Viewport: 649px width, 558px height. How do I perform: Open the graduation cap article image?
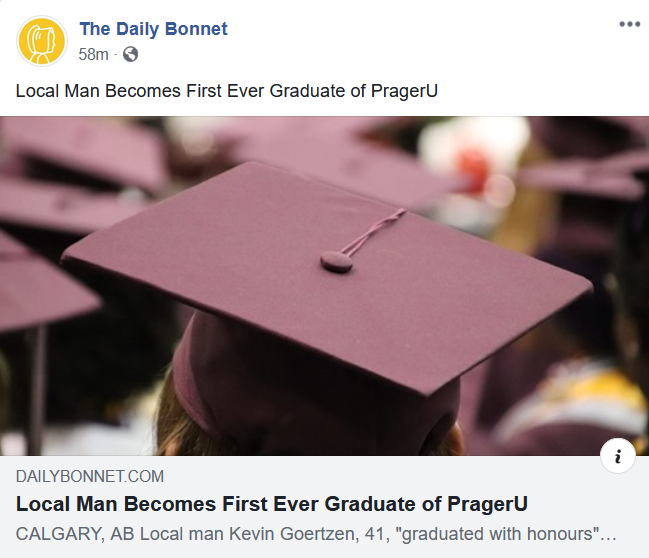[324, 286]
